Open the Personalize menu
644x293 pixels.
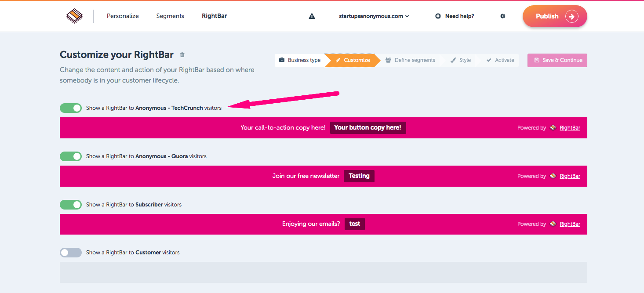(x=123, y=16)
